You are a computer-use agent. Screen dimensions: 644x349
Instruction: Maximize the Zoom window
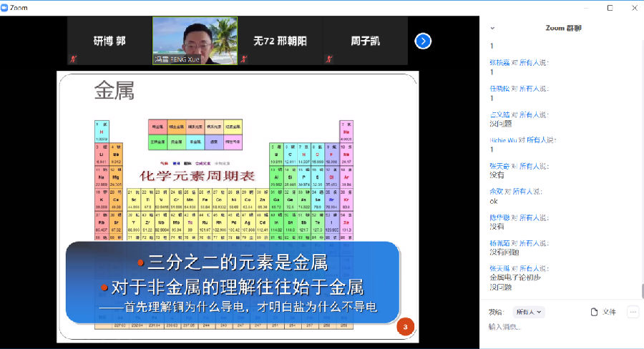click(610, 8)
